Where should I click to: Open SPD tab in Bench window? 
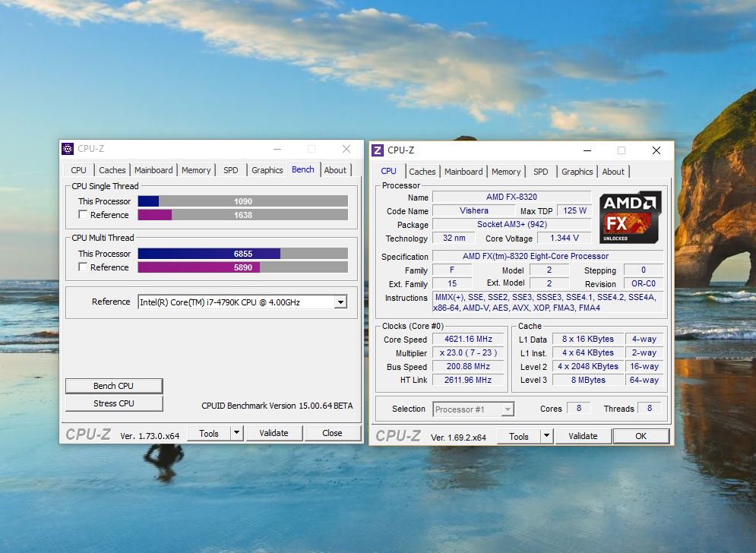tap(231, 170)
